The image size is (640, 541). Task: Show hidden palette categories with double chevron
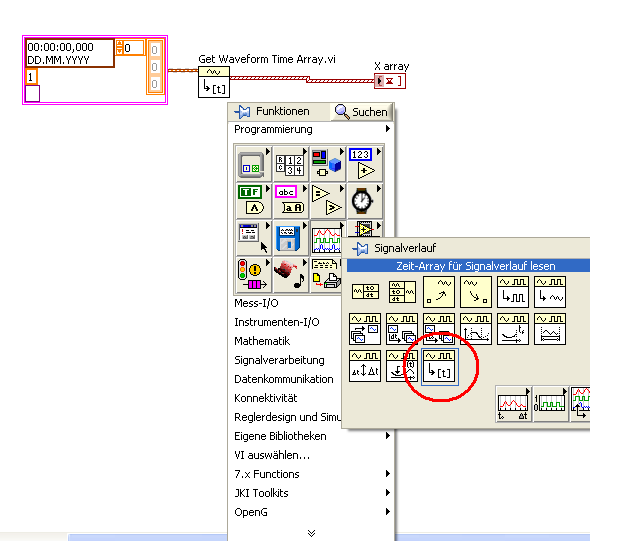(311, 533)
